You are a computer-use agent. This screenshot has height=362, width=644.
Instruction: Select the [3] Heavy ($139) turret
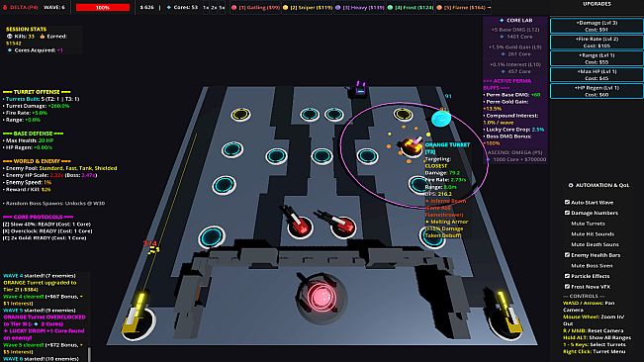360,7
